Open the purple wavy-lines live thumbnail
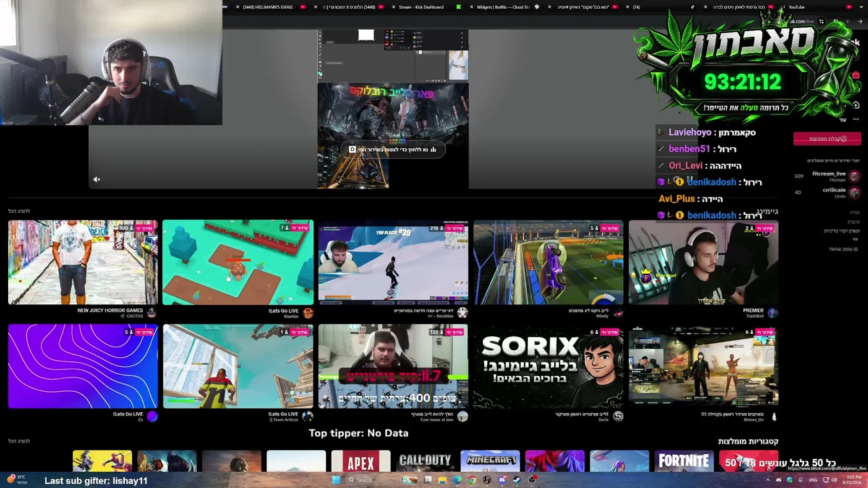Screen dimensions: 868x488 [x=83, y=366]
